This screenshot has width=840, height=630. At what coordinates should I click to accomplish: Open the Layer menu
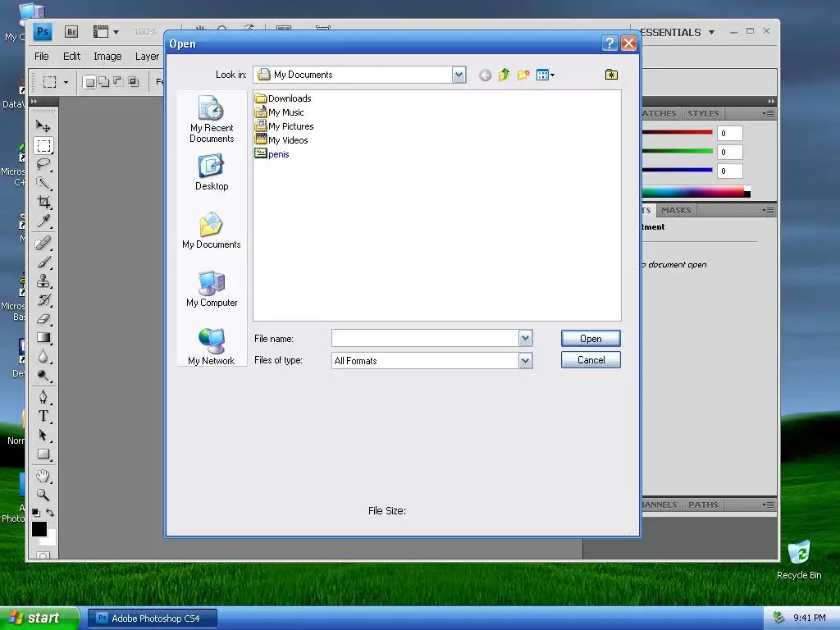click(x=147, y=57)
